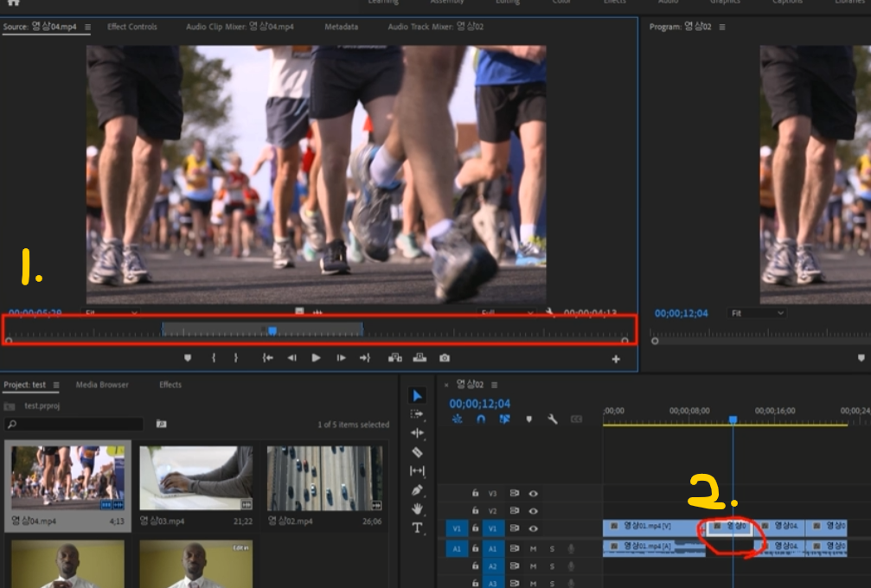Step back one frame in Source monitor

click(291, 358)
